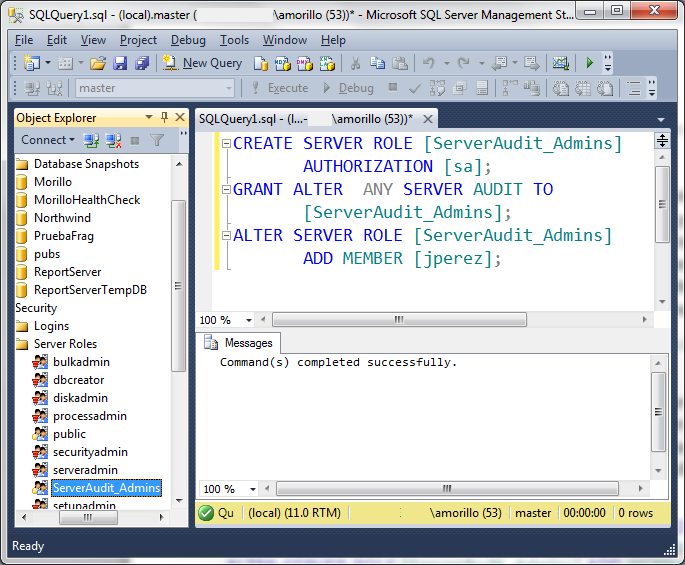Open the Window menu
The image size is (685, 565).
(x=285, y=40)
